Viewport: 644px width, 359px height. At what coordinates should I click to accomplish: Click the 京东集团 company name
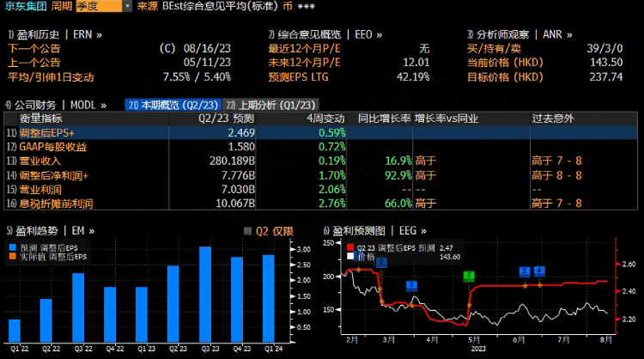coord(26,6)
